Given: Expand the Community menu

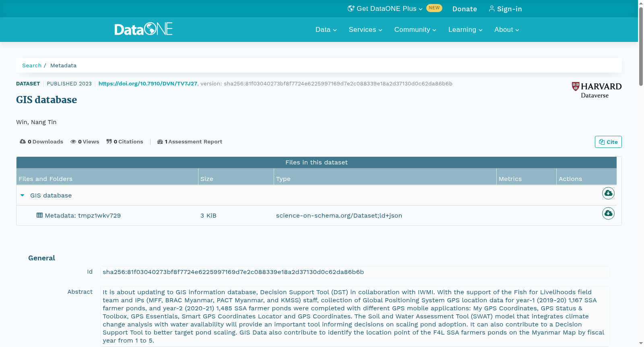Looking at the screenshot, I should click(415, 29).
